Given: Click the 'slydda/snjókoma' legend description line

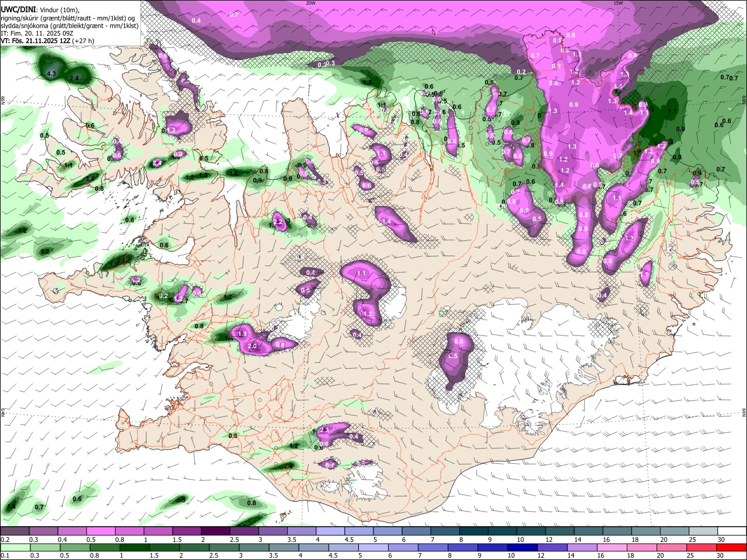Looking at the screenshot, I should (69, 26).
